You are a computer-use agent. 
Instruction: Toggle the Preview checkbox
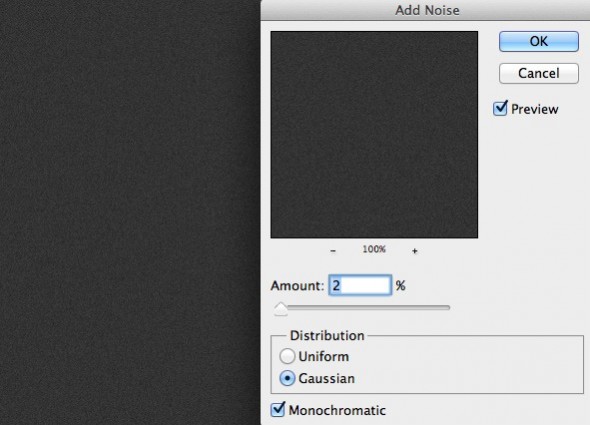[500, 109]
